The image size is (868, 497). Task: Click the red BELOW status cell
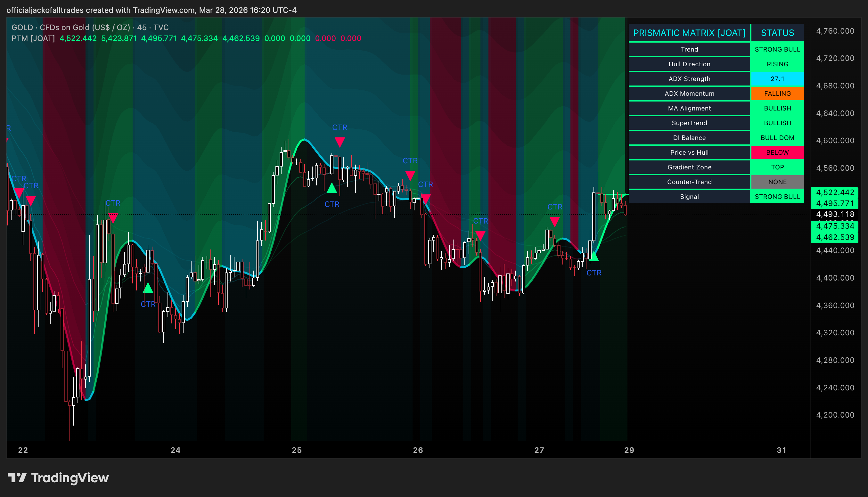click(778, 152)
